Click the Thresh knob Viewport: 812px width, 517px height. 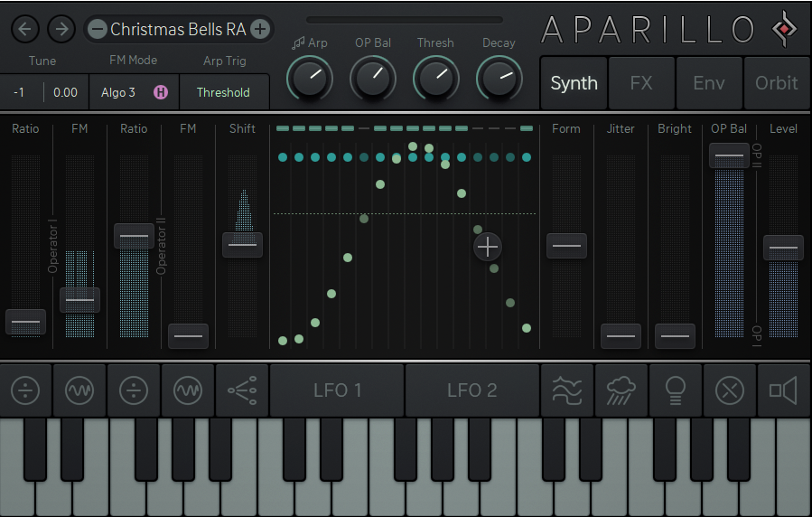click(436, 79)
